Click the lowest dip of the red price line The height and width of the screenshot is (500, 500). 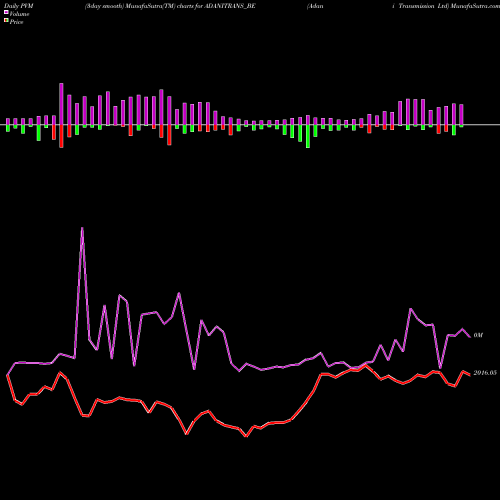click(x=246, y=436)
